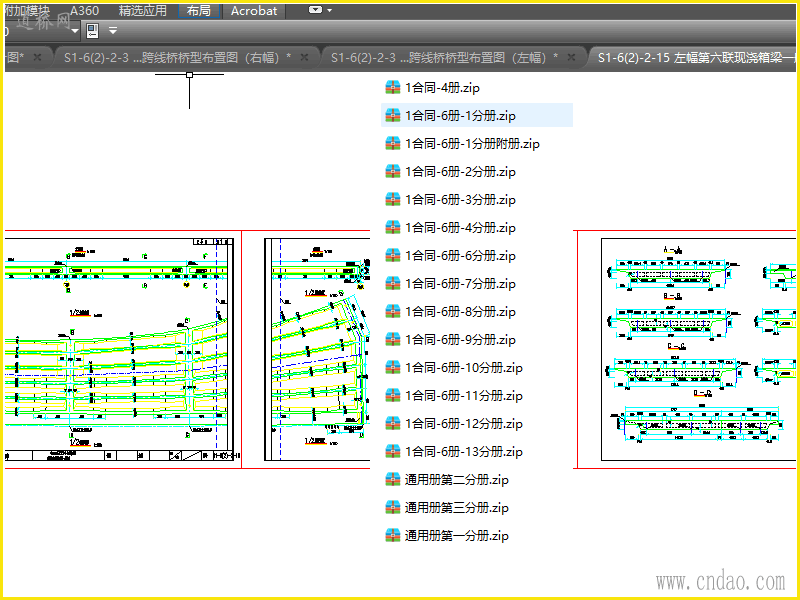
Task: Switch to the 布局 ribbon tab
Action: pyautogui.click(x=199, y=11)
